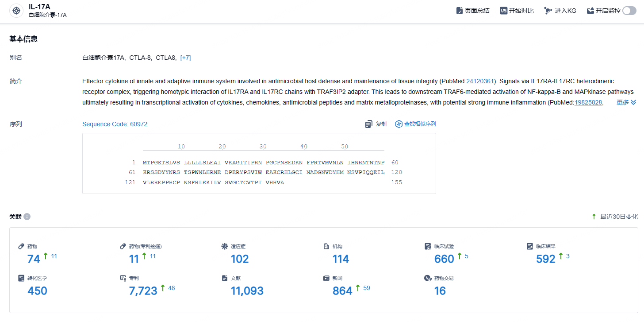Click the copy sequence icon

coord(369,124)
